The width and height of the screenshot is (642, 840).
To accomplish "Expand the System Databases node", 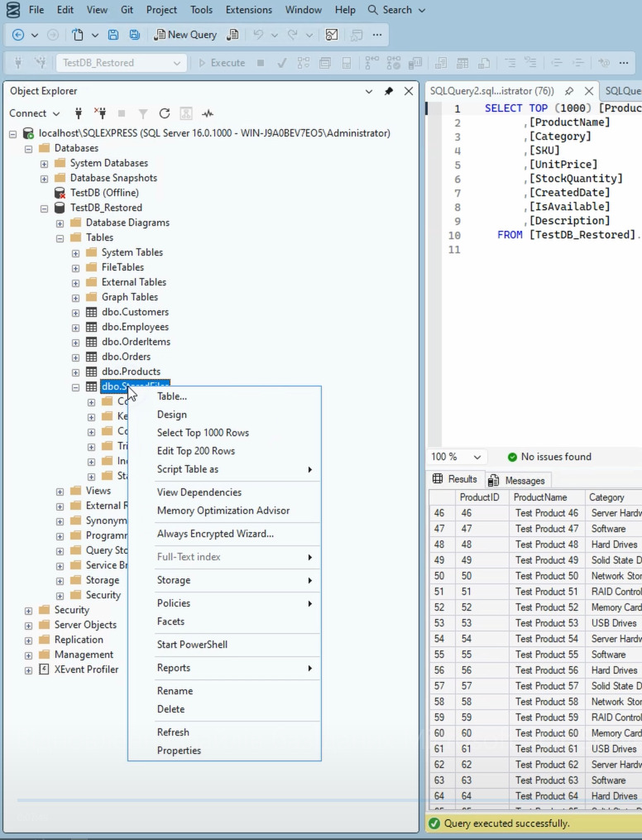I will click(x=44, y=163).
